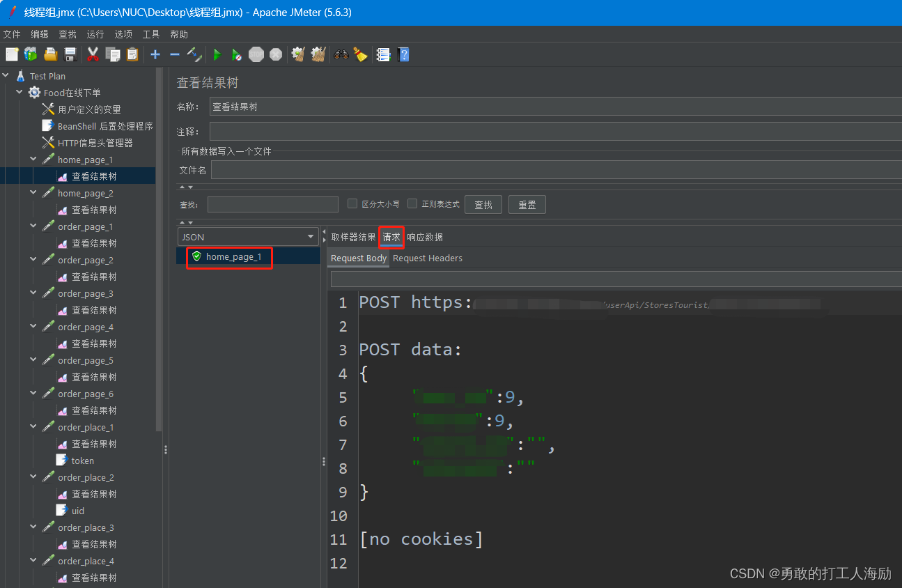Switch to the 请求 tab
The width and height of the screenshot is (902, 588).
(x=391, y=237)
